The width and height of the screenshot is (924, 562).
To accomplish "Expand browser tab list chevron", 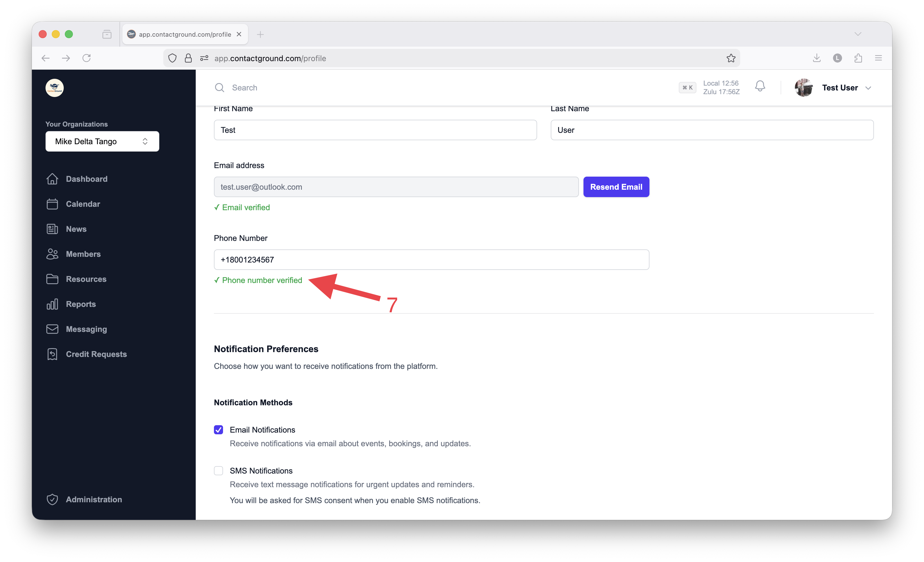I will (858, 34).
